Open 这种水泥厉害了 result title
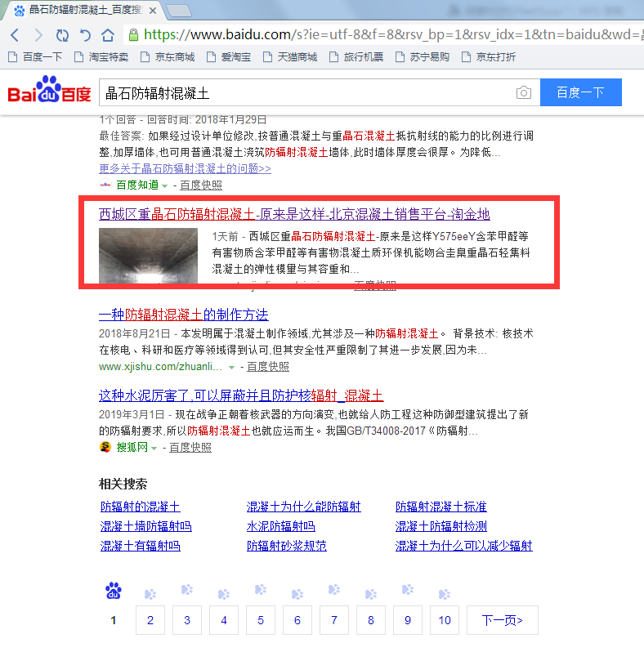Viewport: 644px width, 652px height. pos(241,395)
